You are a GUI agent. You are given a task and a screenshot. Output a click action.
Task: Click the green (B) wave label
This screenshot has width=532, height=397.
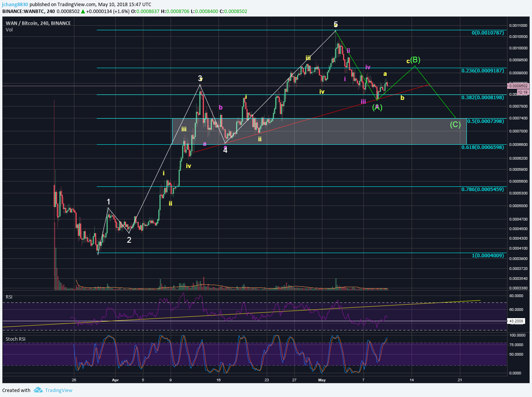click(415, 60)
